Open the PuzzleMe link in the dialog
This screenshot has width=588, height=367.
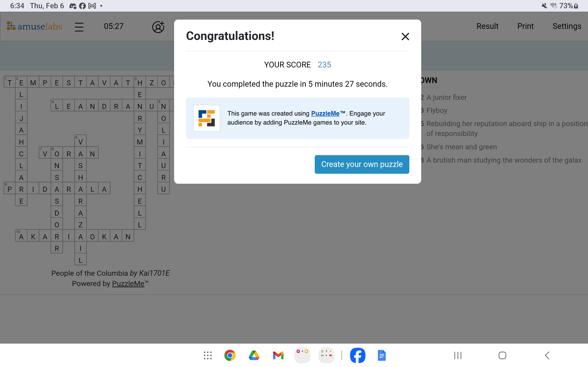coord(325,113)
